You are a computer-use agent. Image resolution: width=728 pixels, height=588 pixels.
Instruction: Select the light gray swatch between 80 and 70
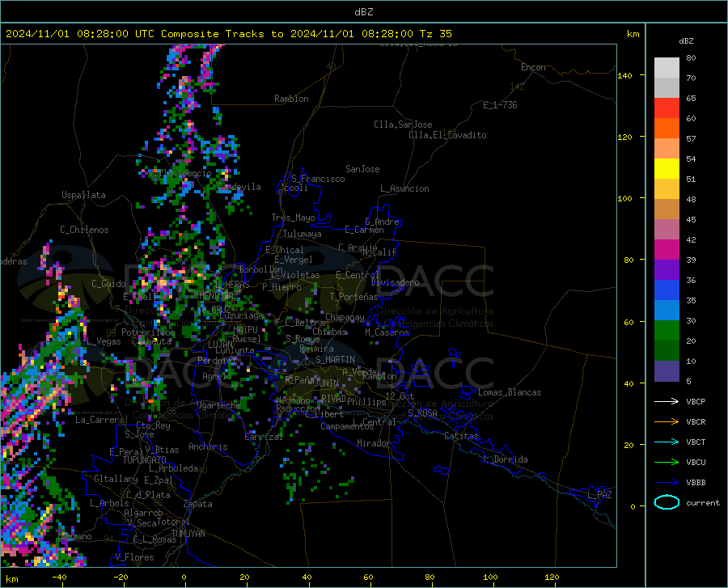click(x=667, y=68)
